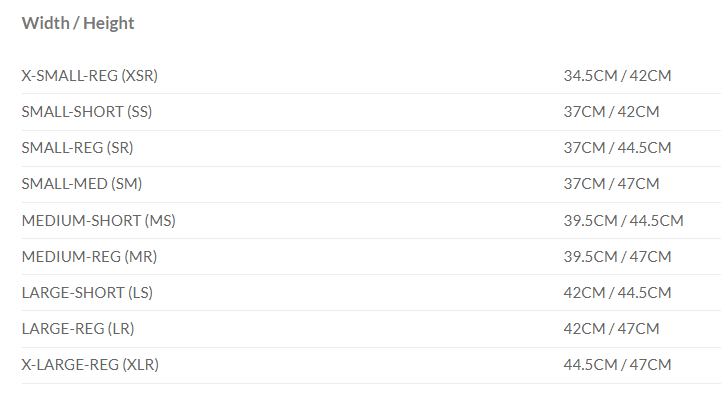The height and width of the screenshot is (407, 721).
Task: Click the (XLR) abbreviation in last row
Action: point(140,365)
